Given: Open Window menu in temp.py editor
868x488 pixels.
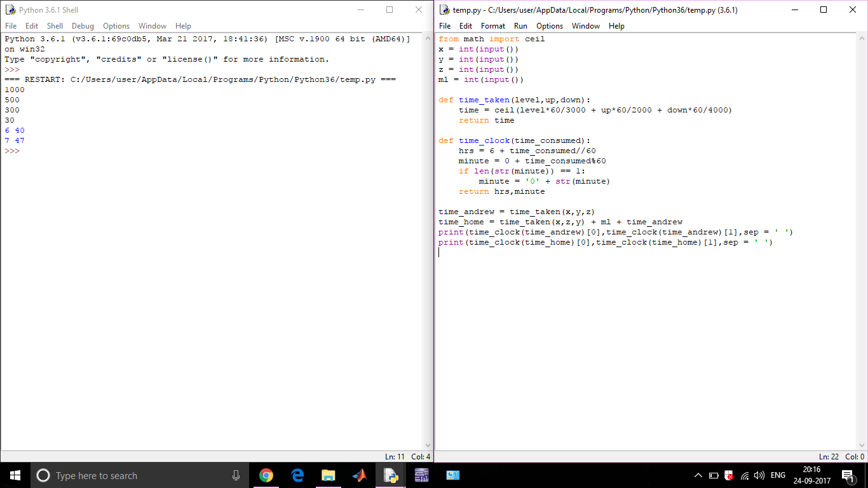Looking at the screenshot, I should pos(586,26).
